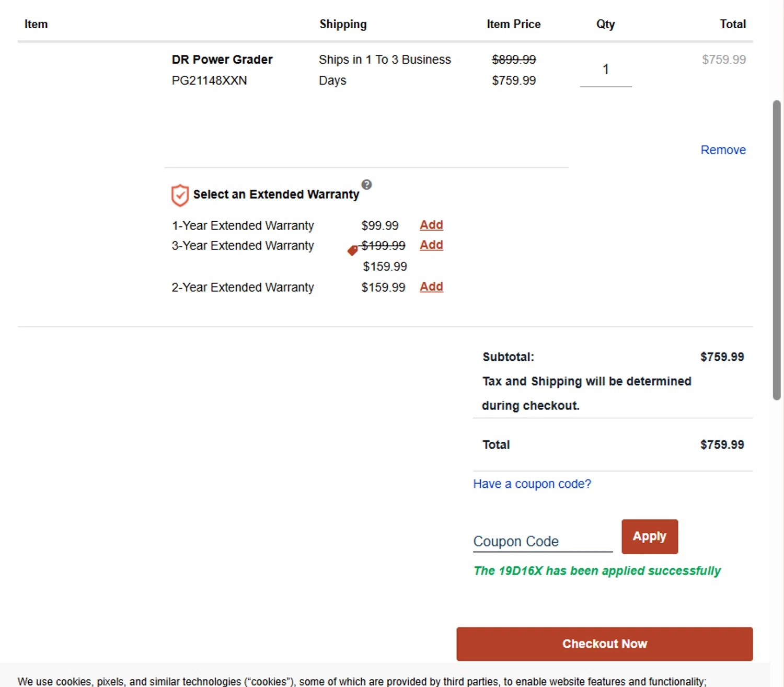The height and width of the screenshot is (687, 784).
Task: Click the page vertical scrollbar
Action: click(x=777, y=250)
